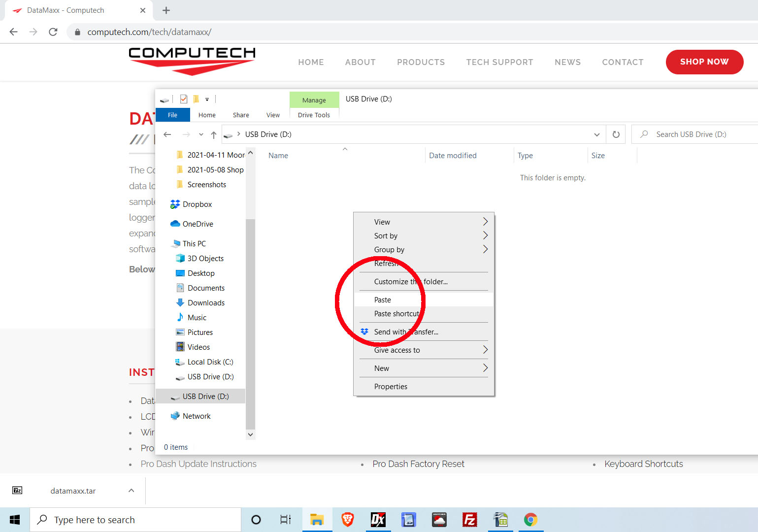Open Dropbox from the sidebar
758x532 pixels.
pyautogui.click(x=197, y=204)
